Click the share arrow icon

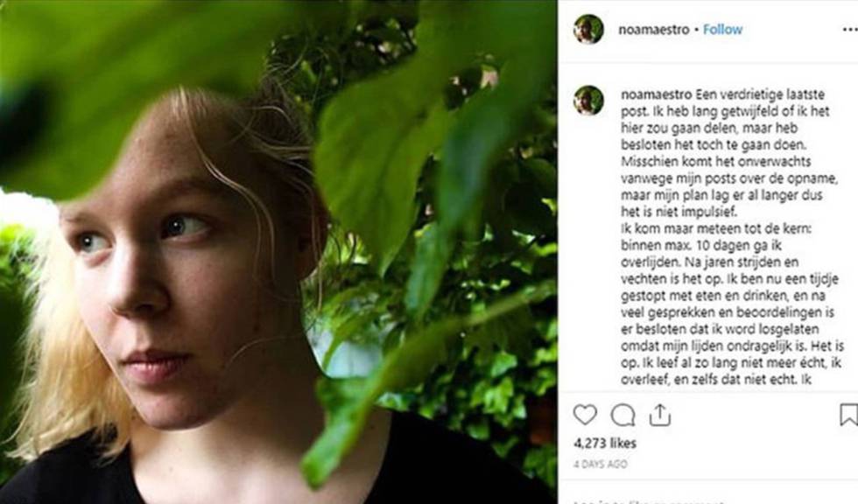[x=660, y=415]
